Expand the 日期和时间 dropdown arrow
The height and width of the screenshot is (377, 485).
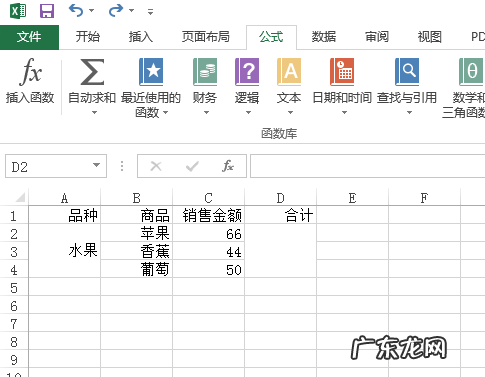point(344,113)
